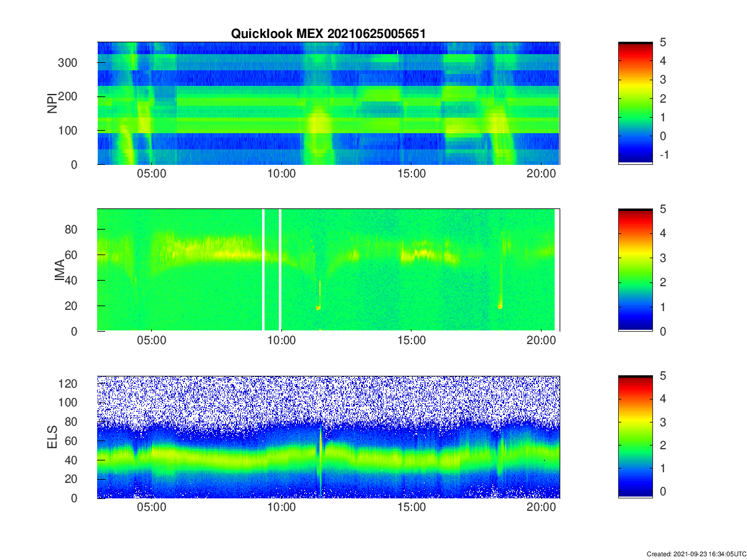The image size is (747, 560).
Task: Click the 05:00 tick under the NPI panel
Action: point(151,174)
